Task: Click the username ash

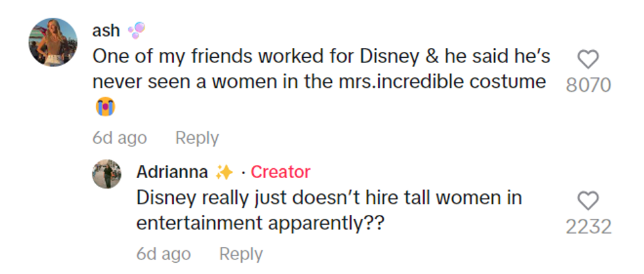Action: tap(105, 31)
